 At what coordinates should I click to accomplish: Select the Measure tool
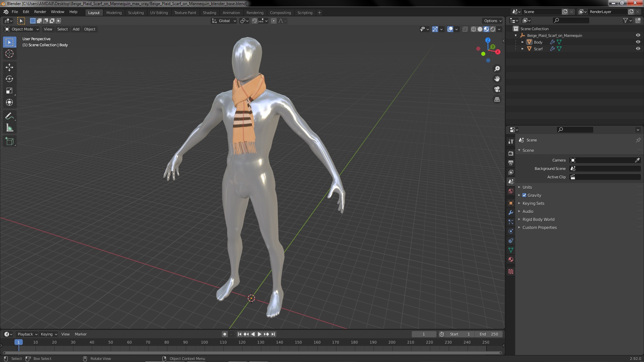tap(9, 128)
